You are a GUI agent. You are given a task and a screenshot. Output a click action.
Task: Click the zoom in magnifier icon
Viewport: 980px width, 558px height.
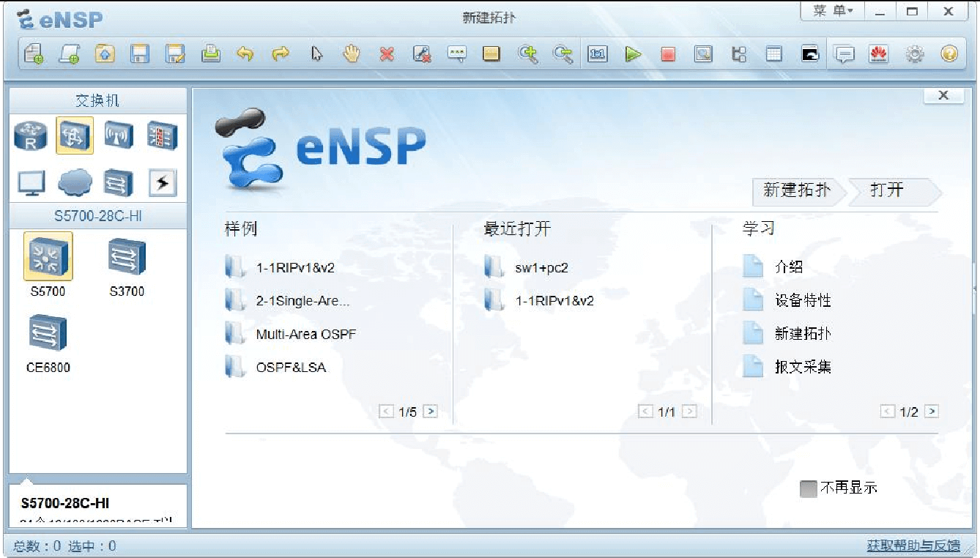click(x=527, y=54)
